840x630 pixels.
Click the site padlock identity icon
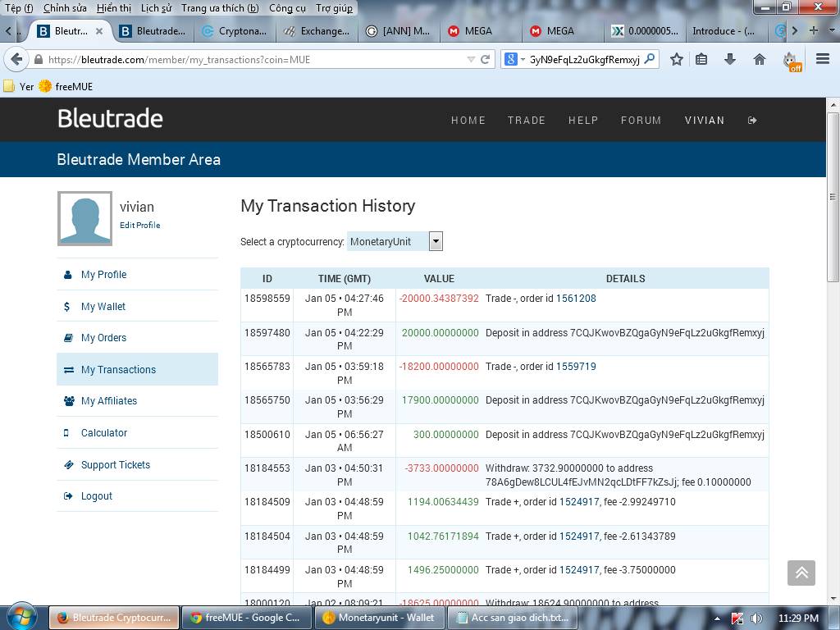[x=38, y=59]
